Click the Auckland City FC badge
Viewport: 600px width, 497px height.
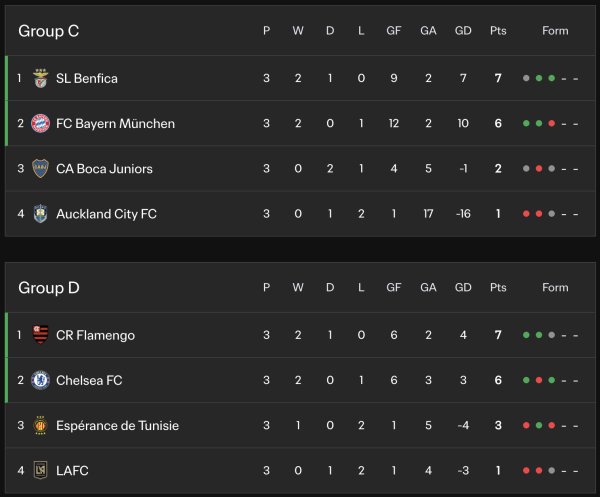[40, 214]
